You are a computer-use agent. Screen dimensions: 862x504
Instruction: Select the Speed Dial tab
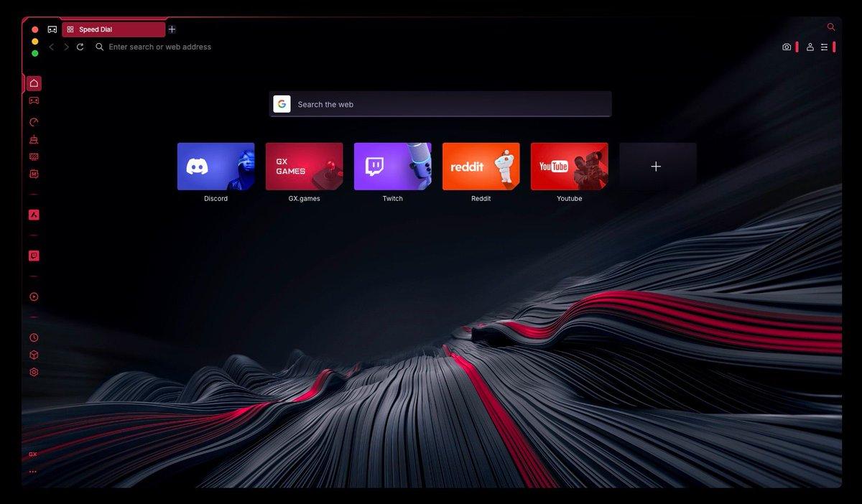click(x=113, y=29)
